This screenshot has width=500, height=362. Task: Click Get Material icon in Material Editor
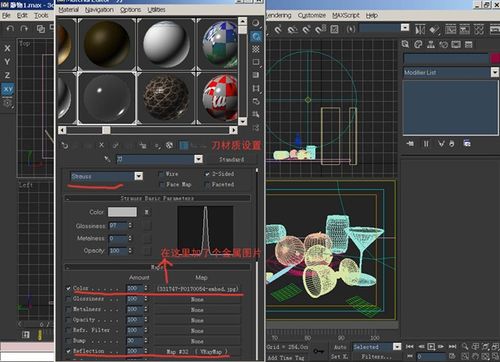[65, 145]
